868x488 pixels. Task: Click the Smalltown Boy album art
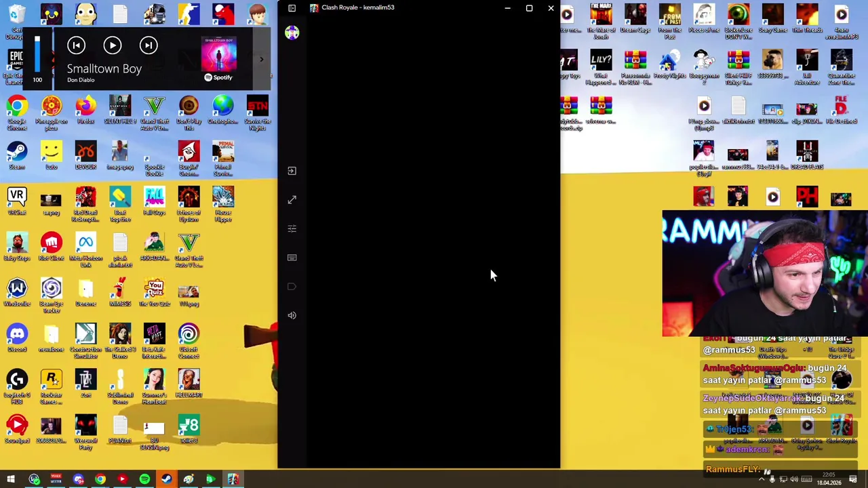(x=218, y=54)
